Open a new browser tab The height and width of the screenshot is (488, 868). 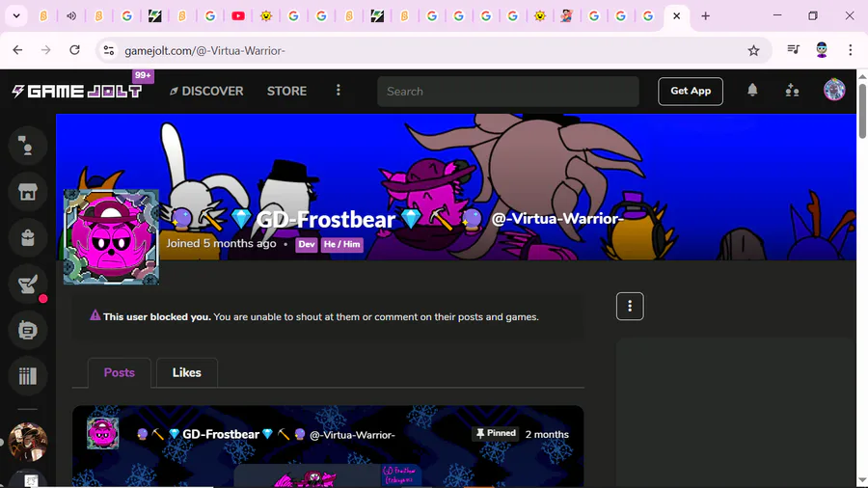(705, 16)
